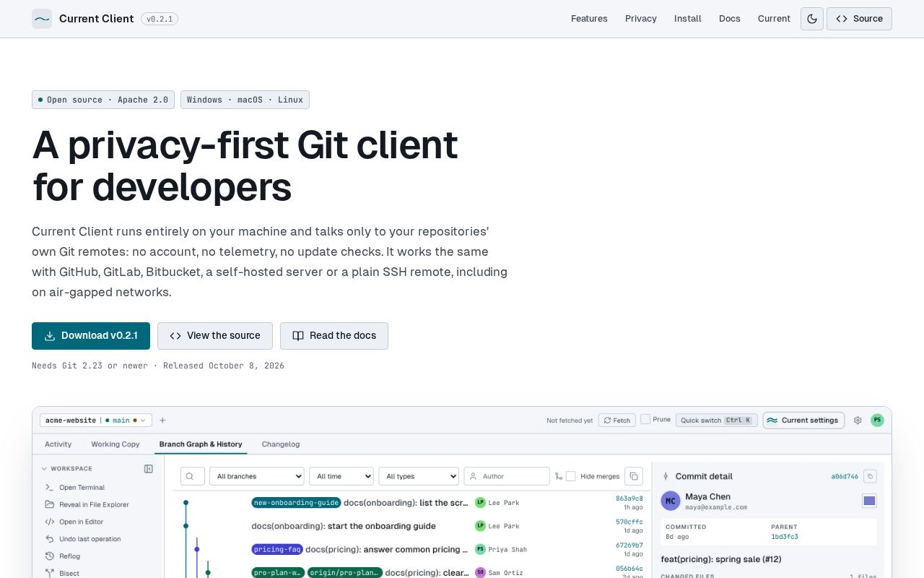The height and width of the screenshot is (578, 924).
Task: Click the new-onboarding-guide branch label
Action: [x=296, y=503]
